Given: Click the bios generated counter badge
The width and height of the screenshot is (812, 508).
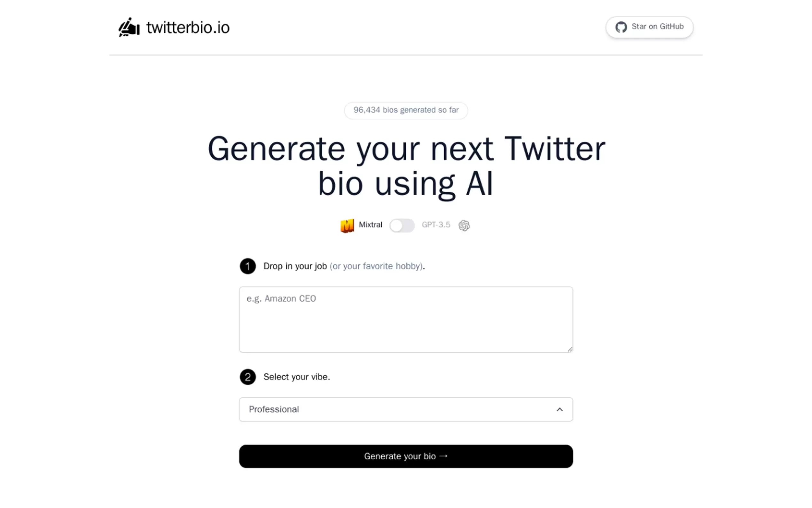Looking at the screenshot, I should point(405,110).
